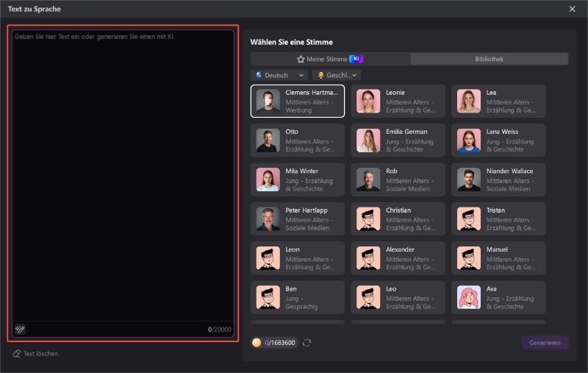Click the gold credits coin icon

[x=257, y=342]
